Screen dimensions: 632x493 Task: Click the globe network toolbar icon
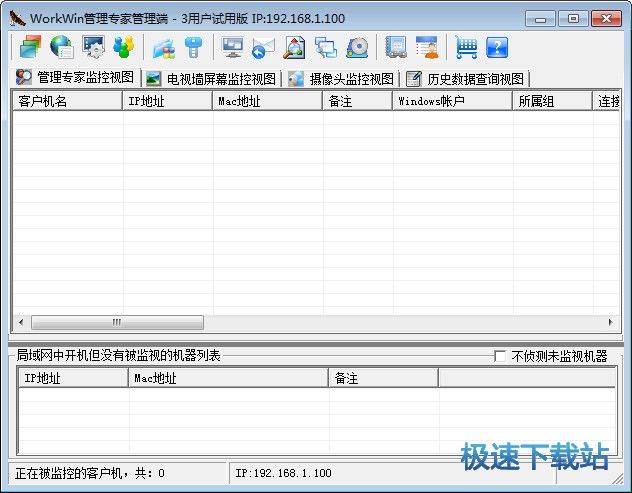(61, 46)
